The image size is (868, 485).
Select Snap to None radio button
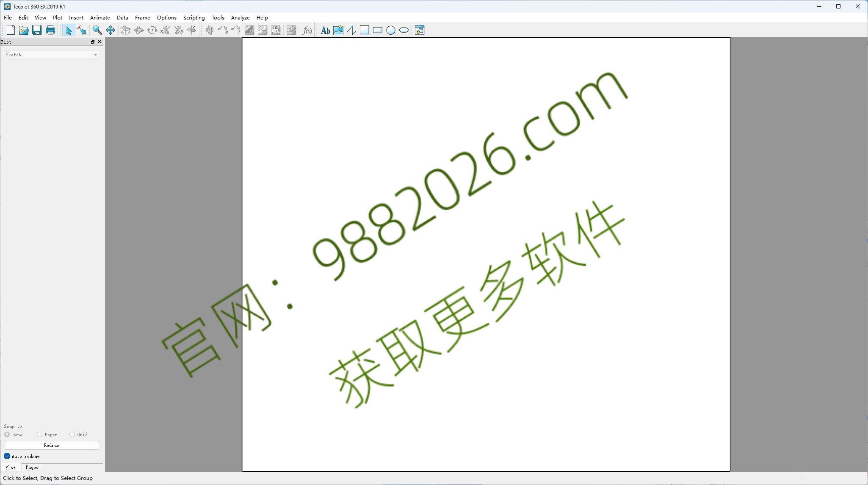pyautogui.click(x=7, y=435)
